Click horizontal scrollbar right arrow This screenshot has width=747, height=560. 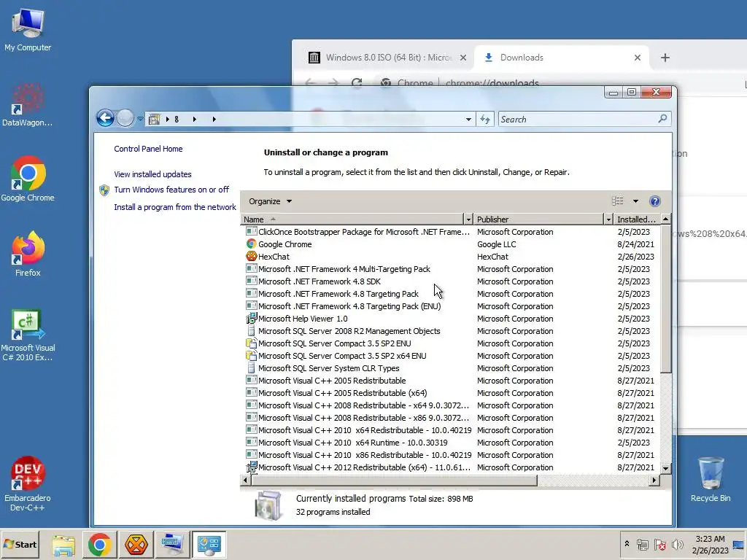pos(654,481)
